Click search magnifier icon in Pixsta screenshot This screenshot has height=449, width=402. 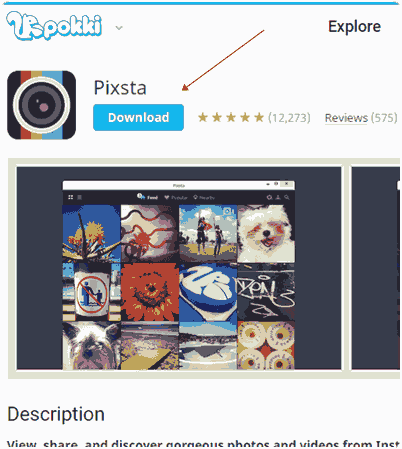(287, 197)
